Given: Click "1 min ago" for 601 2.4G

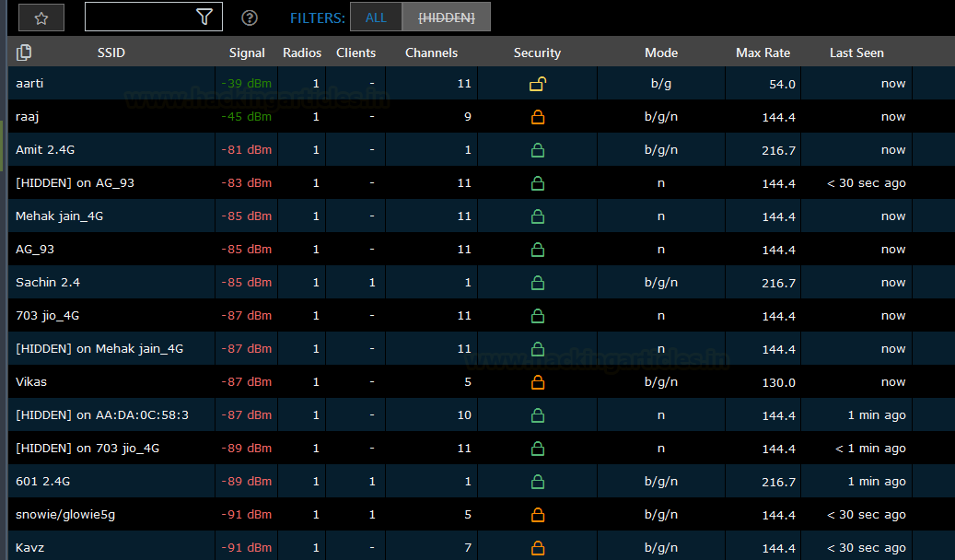Looking at the screenshot, I should (877, 482).
